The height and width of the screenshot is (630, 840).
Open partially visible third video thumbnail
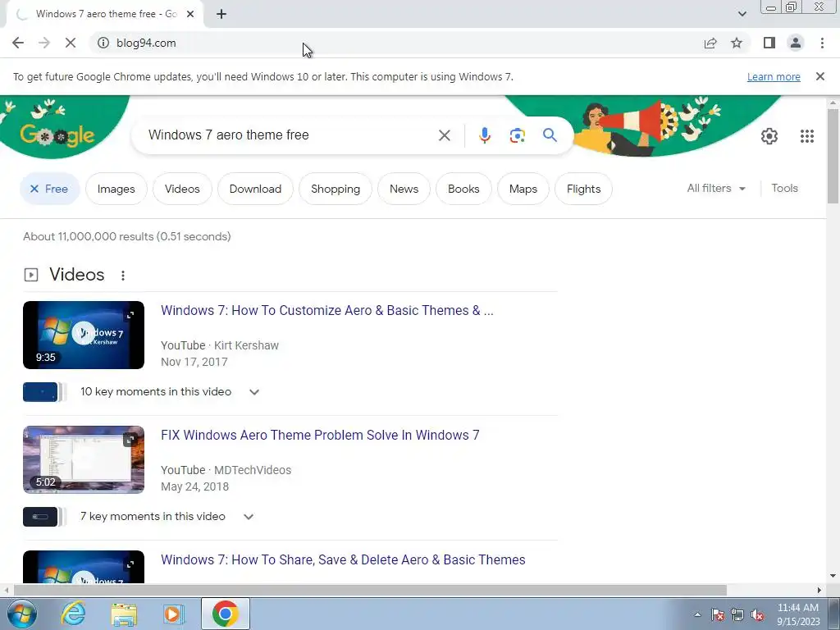tap(84, 567)
